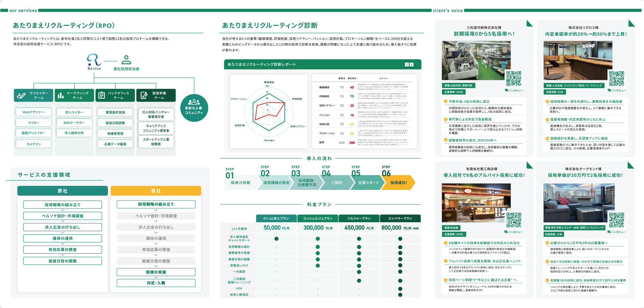Click the Revive logo

94,62
